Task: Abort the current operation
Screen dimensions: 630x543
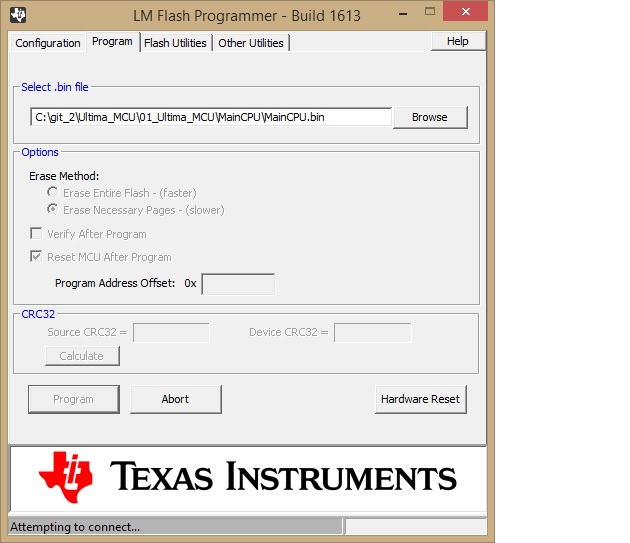Action: [176, 399]
